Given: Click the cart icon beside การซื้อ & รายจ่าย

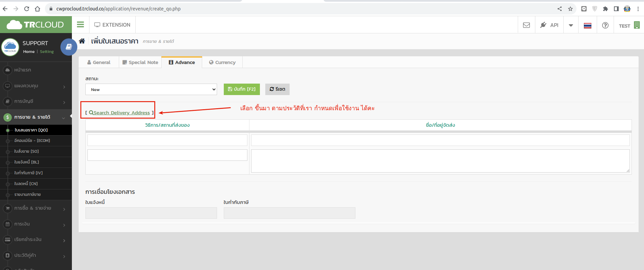Looking at the screenshot, I should coord(7,208).
